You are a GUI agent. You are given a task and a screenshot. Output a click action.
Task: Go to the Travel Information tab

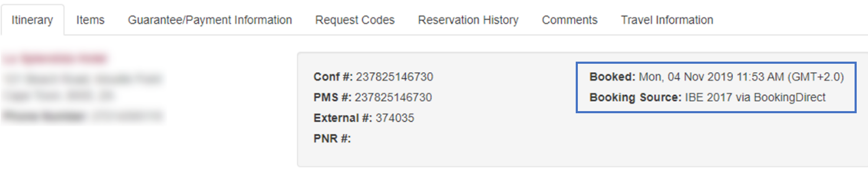[x=667, y=20]
